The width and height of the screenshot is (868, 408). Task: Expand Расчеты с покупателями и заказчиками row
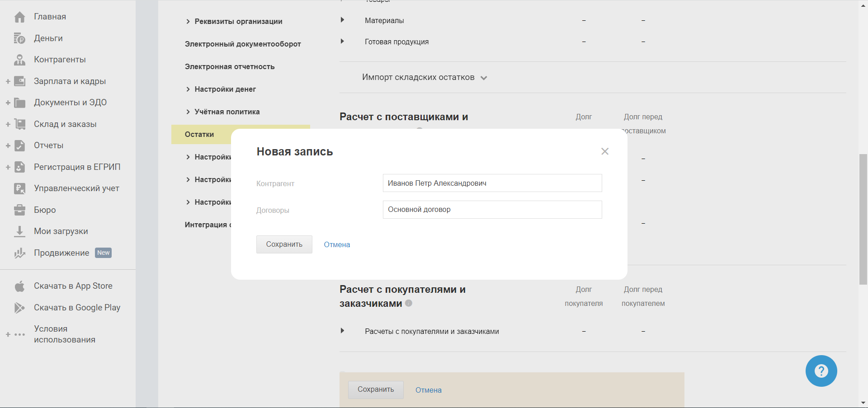tap(342, 331)
